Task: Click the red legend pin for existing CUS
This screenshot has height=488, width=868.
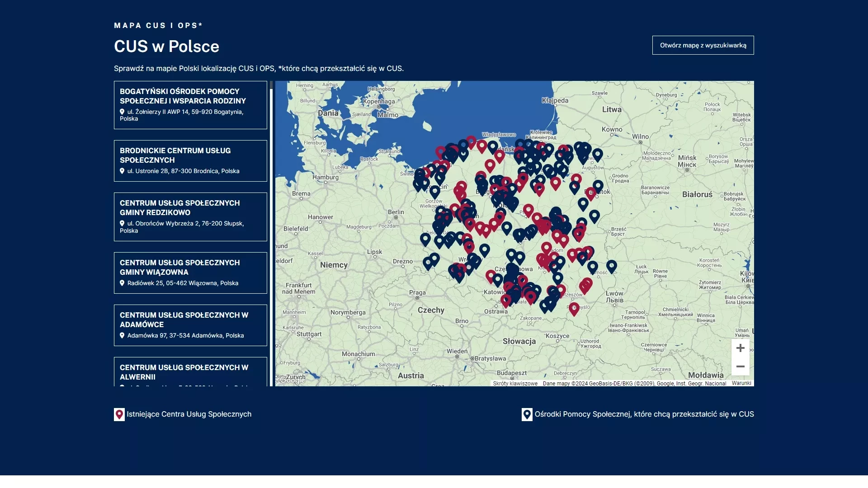Action: click(x=119, y=414)
